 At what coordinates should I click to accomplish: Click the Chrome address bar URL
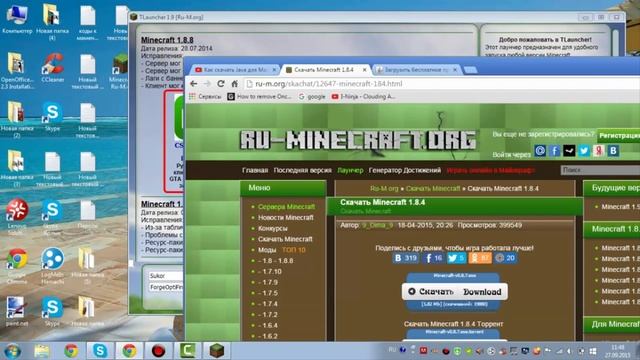[x=329, y=84]
